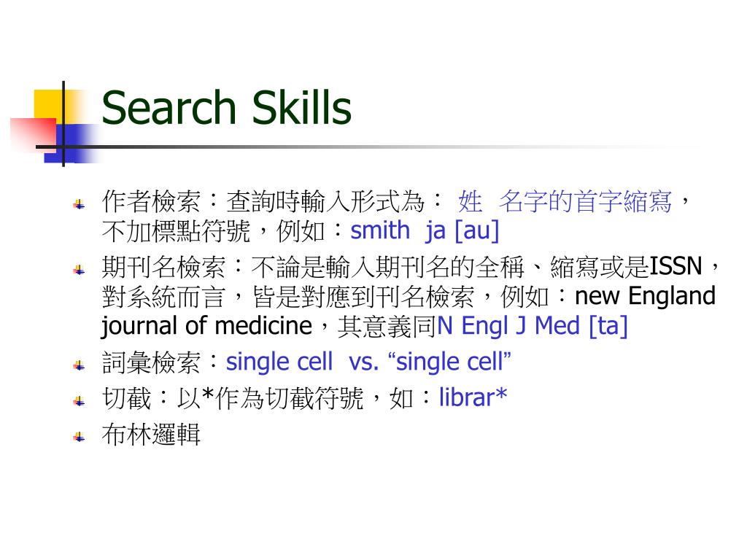The height and width of the screenshot is (560, 747).
Task: Click the bullet icon beside 詞彙檢索
Action: pos(79,366)
